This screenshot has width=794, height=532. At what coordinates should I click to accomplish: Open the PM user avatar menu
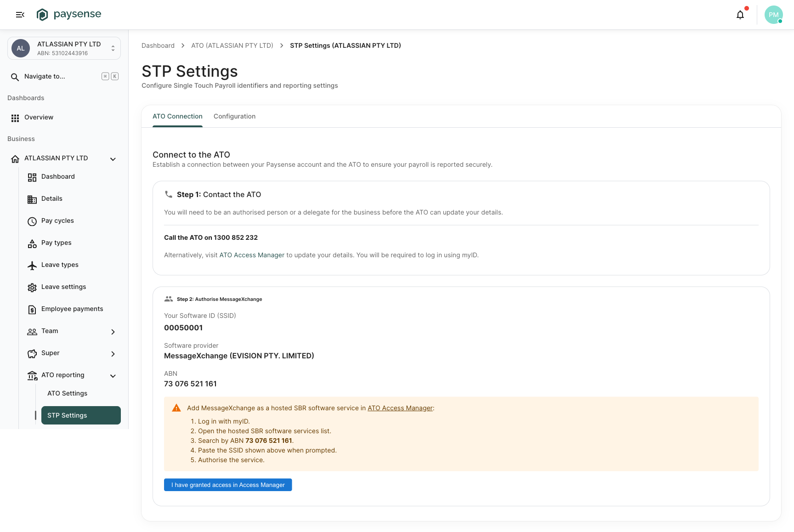coord(773,15)
